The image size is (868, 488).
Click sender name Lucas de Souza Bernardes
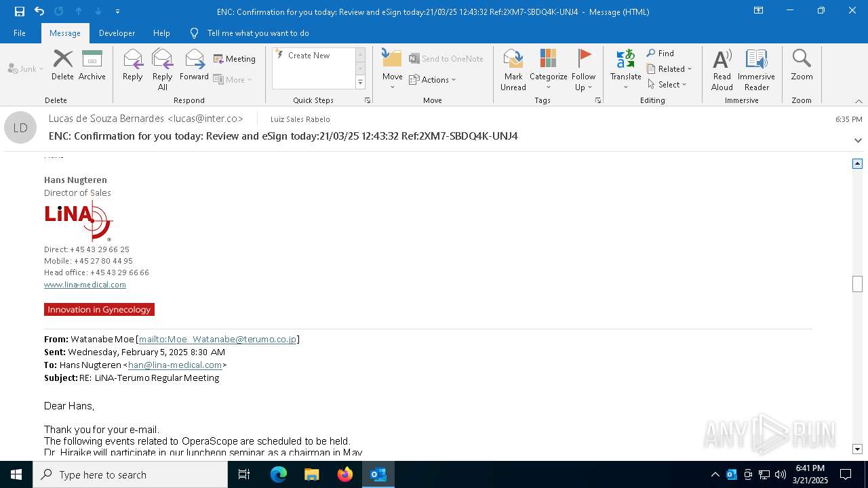coord(146,119)
